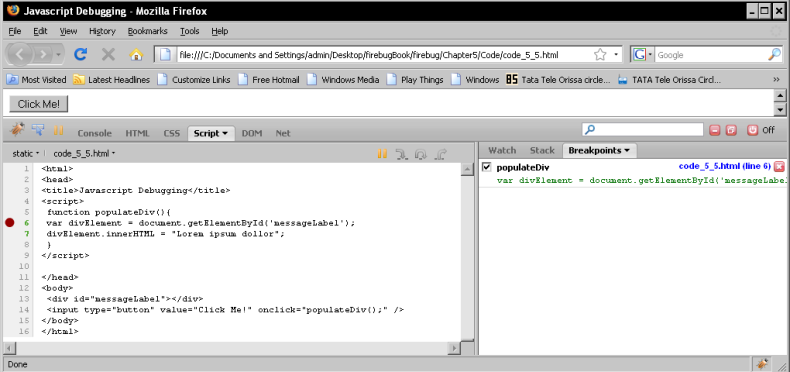
Task: Open the back/forward history dropdown arrow
Action: pyautogui.click(x=59, y=54)
